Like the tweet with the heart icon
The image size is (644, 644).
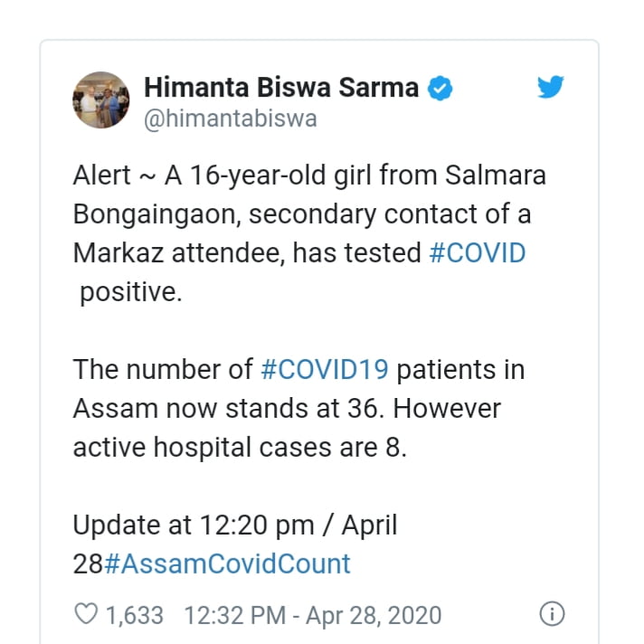[x=85, y=616]
